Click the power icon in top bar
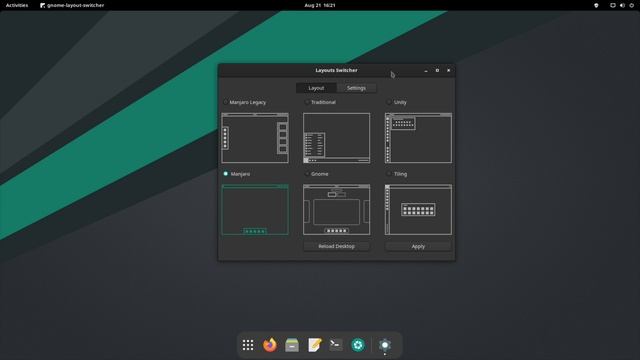This screenshot has height=360, width=640. click(x=631, y=5)
